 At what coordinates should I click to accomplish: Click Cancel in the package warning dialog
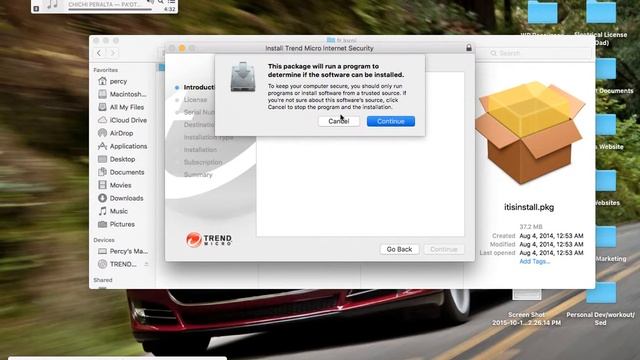[x=339, y=121]
